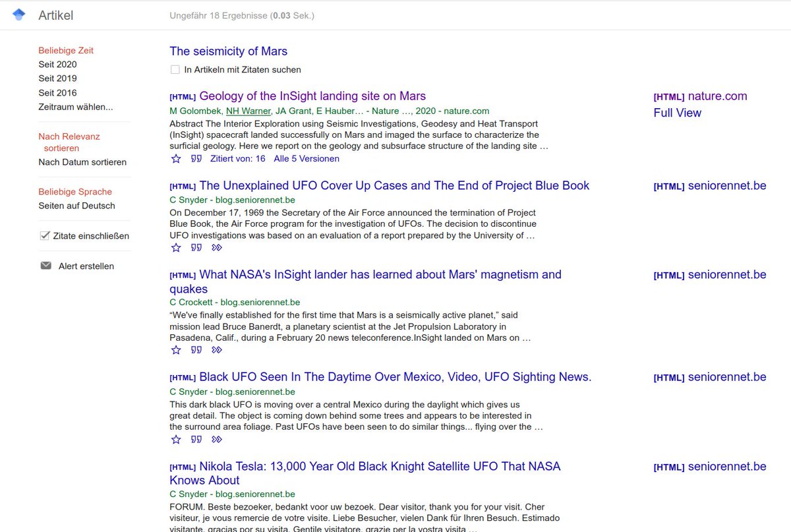This screenshot has width=791, height=532.
Task: Open 'What NASA's InSight lander has learned' article
Action: [x=365, y=281]
